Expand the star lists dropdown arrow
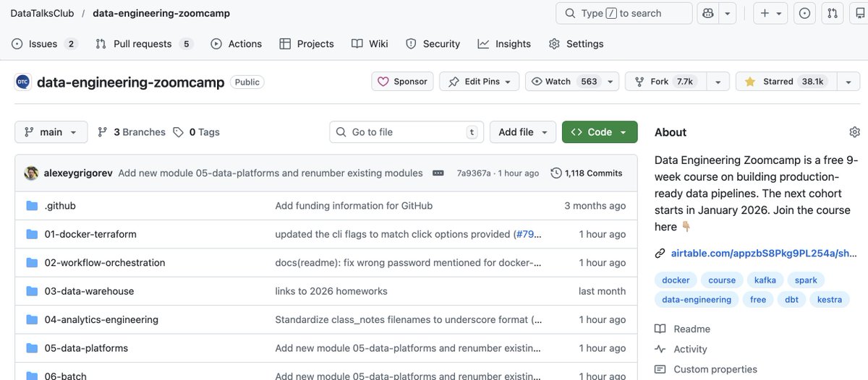This screenshot has height=380, width=868. tap(848, 82)
